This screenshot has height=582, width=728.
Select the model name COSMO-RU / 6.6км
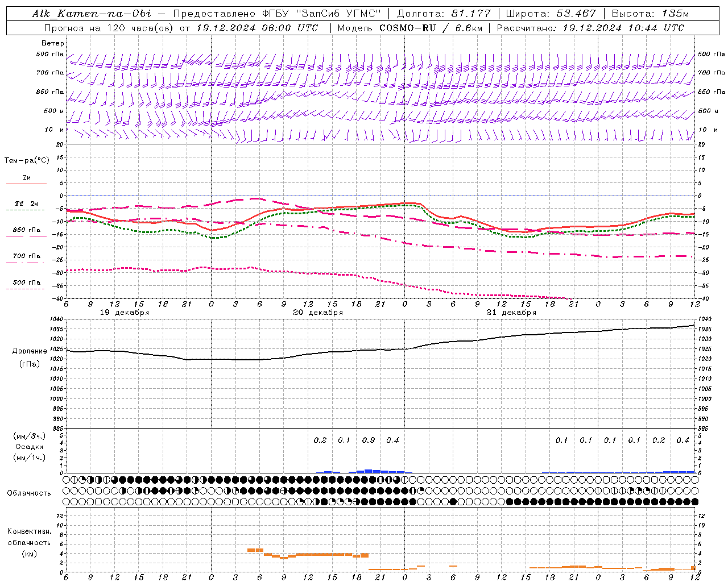(x=431, y=28)
